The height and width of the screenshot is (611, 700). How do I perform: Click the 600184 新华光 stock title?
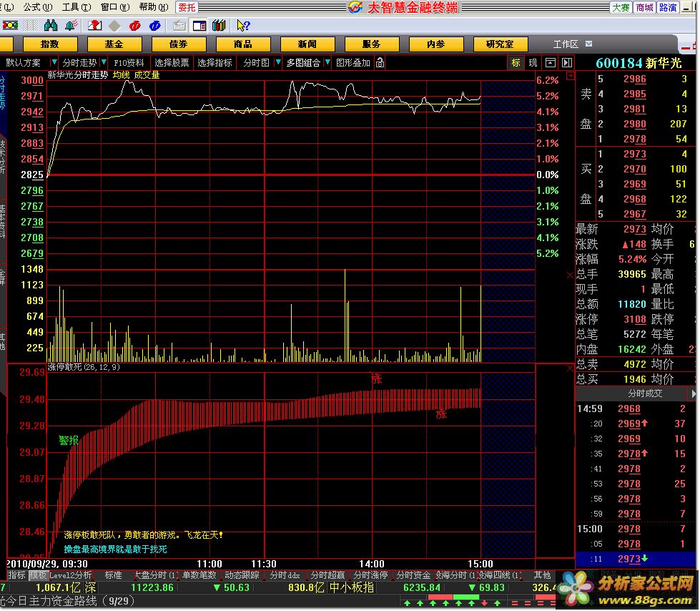pyautogui.click(x=639, y=64)
